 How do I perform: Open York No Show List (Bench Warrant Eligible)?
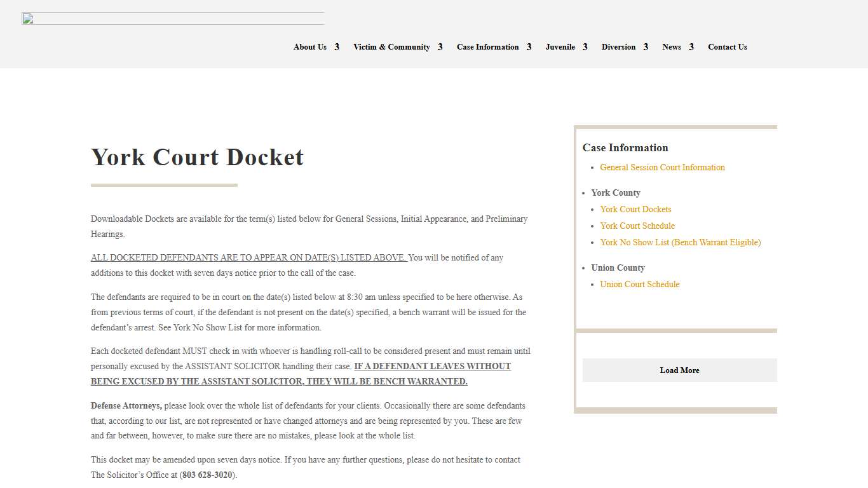click(x=681, y=242)
